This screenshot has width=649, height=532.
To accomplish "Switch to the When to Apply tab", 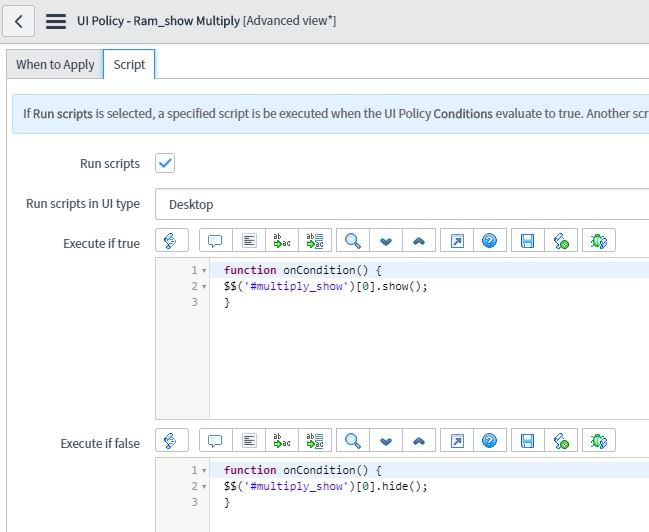I will 55,65.
